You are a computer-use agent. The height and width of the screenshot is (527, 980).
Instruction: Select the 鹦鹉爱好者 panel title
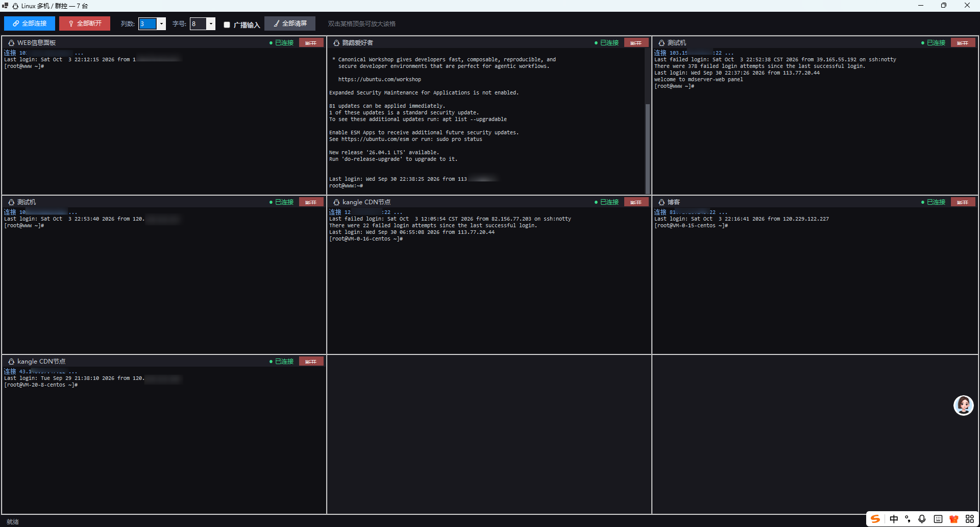[x=358, y=43]
